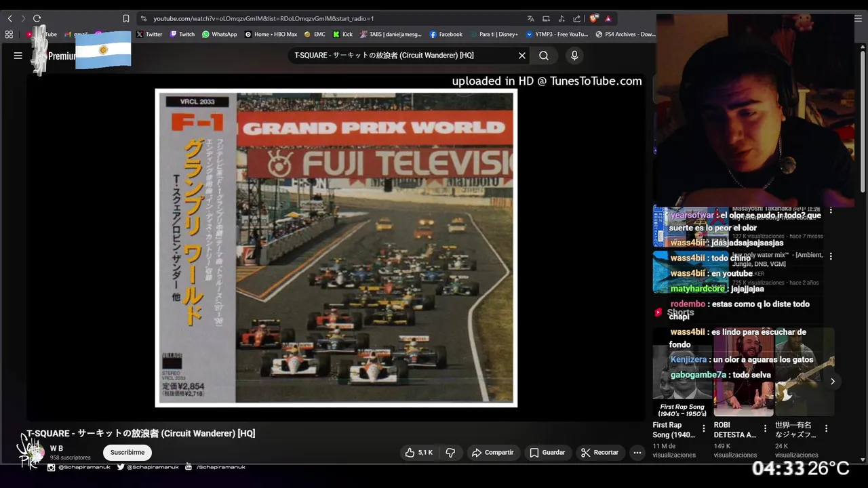Click the translate page icon
The width and height of the screenshot is (868, 488).
[530, 18]
